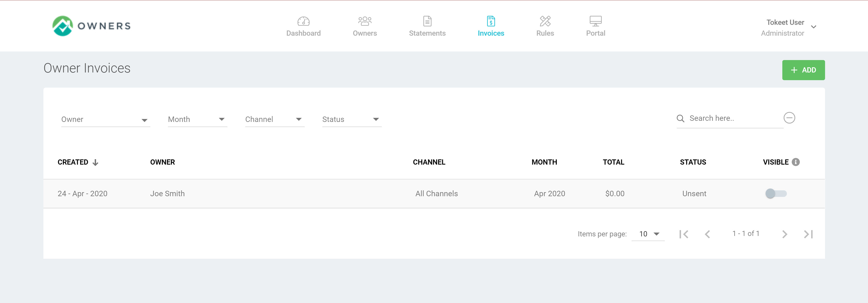Open the Status filter dropdown
Image resolution: width=868 pixels, height=303 pixels.
tap(352, 119)
